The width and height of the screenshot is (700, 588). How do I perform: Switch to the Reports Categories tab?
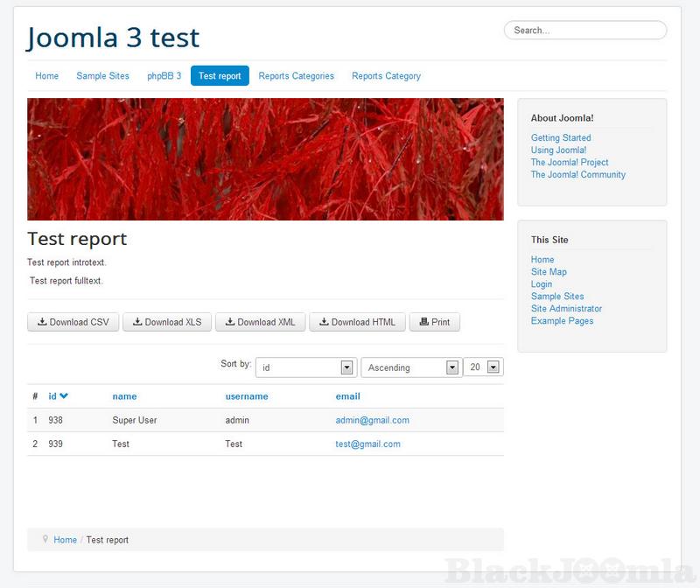(x=296, y=76)
